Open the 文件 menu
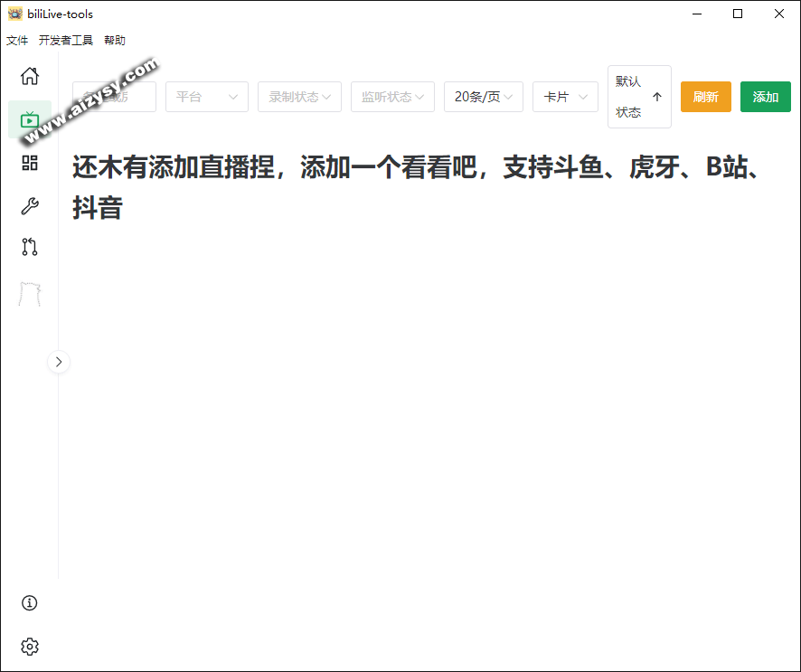Screen dimensions: 801x672 17,41
